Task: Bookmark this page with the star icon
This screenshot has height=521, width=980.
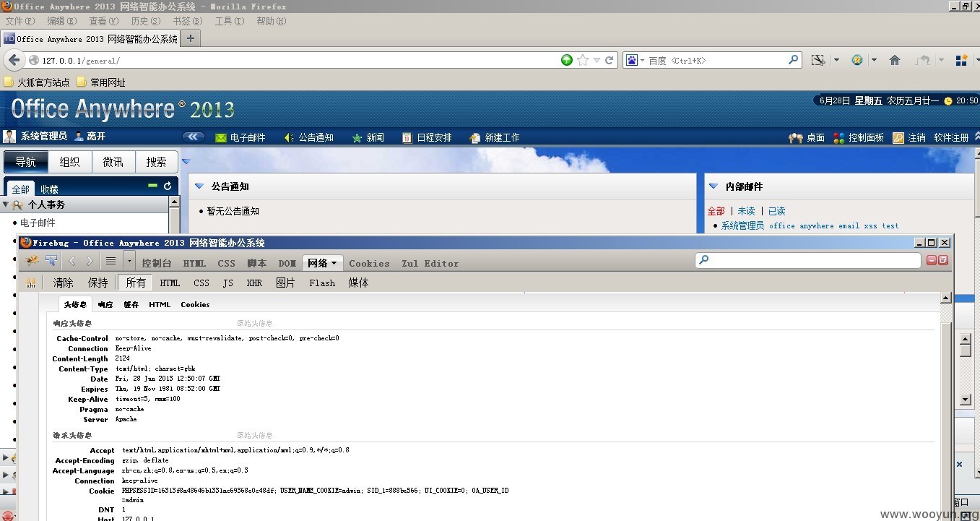Action: click(x=583, y=60)
